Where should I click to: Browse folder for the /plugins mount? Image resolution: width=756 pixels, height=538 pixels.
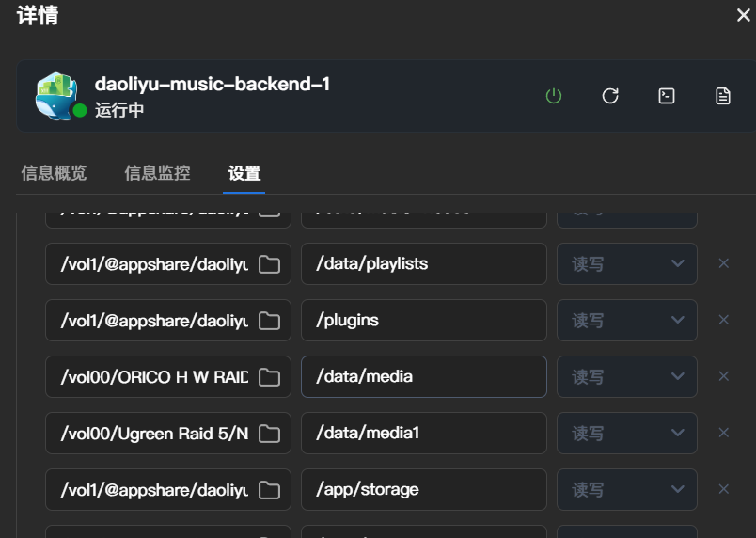[x=270, y=321]
